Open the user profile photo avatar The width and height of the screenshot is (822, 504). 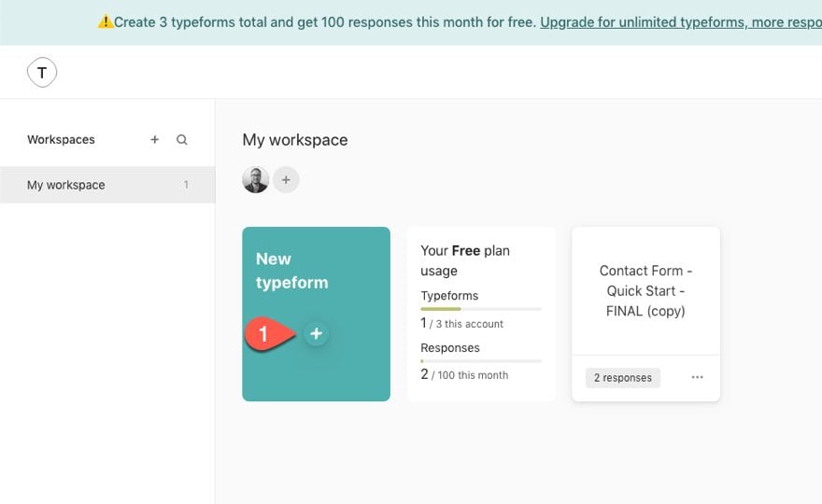coord(256,180)
